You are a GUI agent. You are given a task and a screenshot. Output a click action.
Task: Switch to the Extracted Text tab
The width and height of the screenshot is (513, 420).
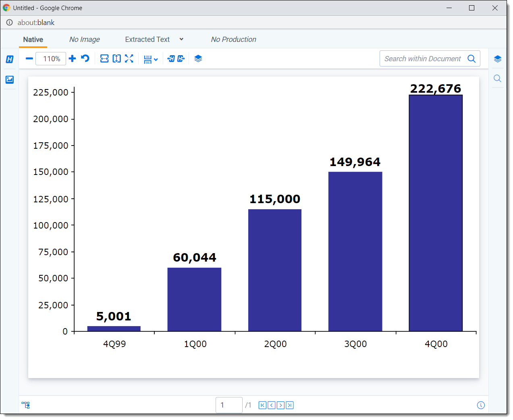147,40
